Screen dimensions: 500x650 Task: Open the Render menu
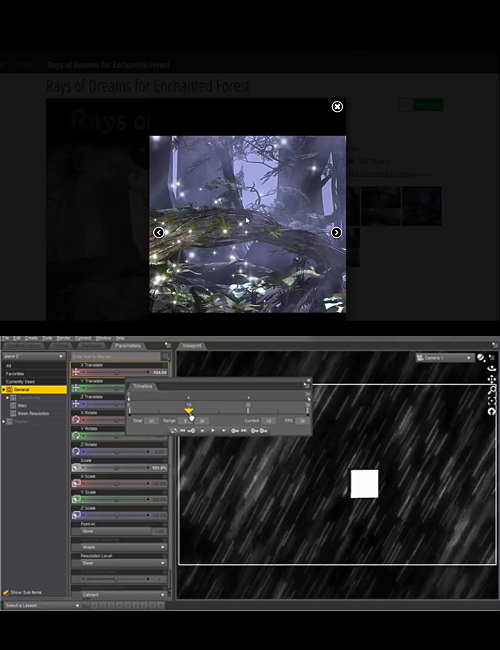[63, 338]
